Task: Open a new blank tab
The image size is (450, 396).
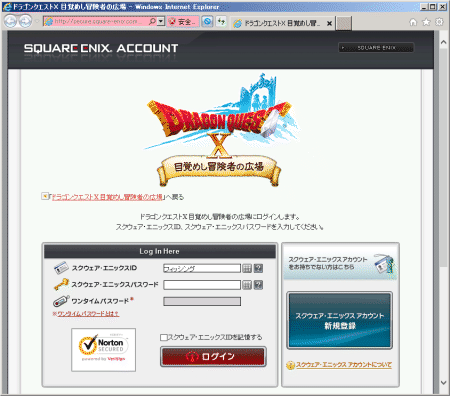Action: click(343, 23)
